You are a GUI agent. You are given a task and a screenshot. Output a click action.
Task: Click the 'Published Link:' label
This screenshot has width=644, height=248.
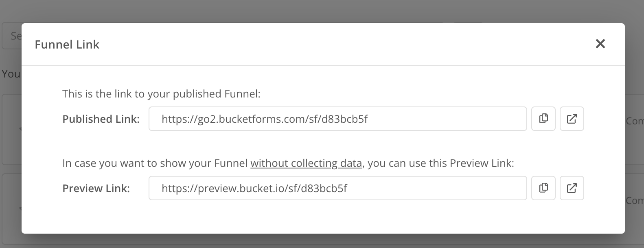pyautogui.click(x=101, y=119)
